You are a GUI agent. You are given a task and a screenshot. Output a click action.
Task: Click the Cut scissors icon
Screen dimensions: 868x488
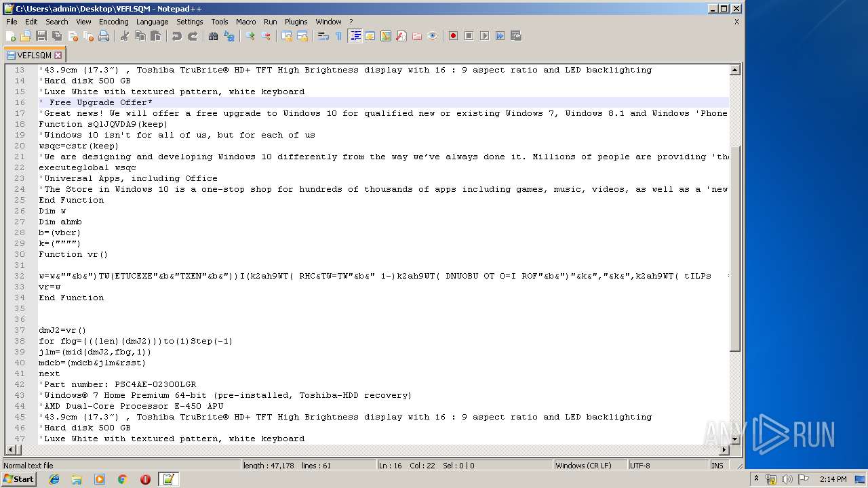click(125, 36)
